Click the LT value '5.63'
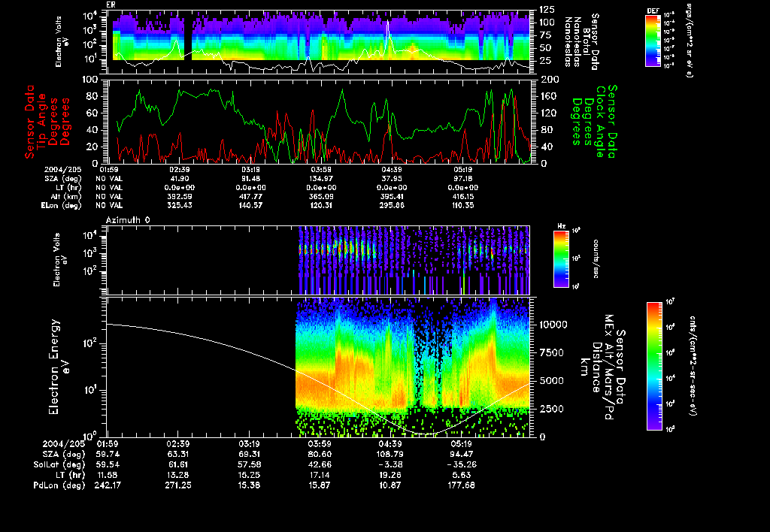Viewport: 770px width, 532px height. 462,475
